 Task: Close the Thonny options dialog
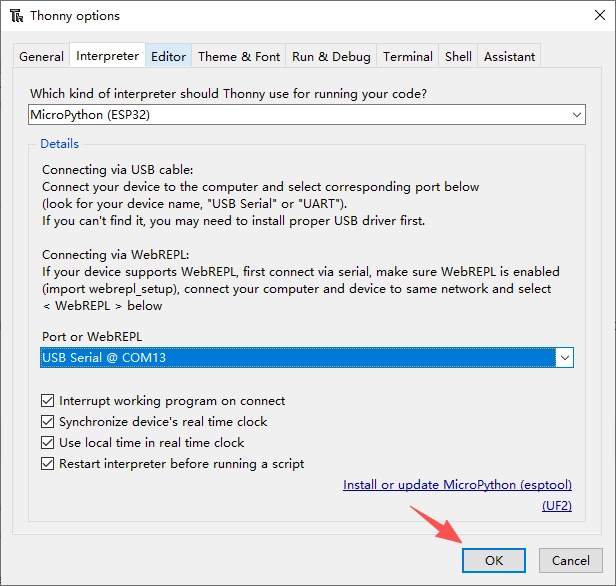600,15
